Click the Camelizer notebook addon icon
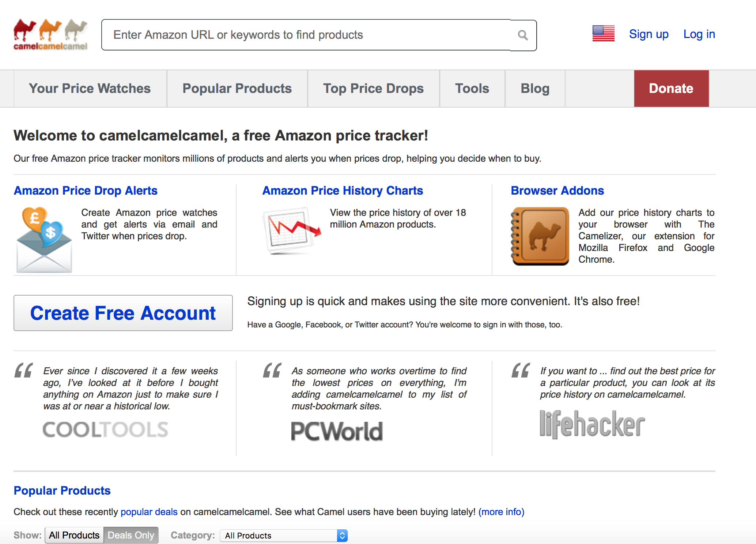756x544 pixels. [x=540, y=236]
